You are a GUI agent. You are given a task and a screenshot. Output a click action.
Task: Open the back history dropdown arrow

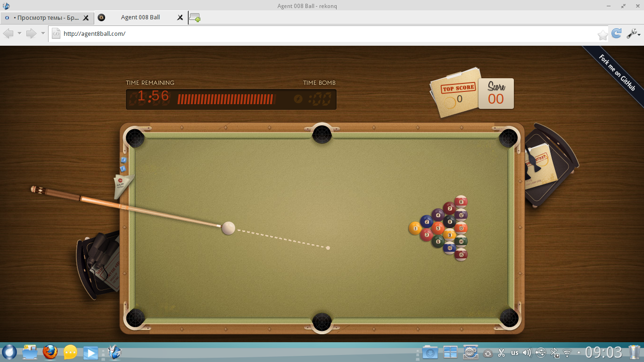(x=19, y=33)
